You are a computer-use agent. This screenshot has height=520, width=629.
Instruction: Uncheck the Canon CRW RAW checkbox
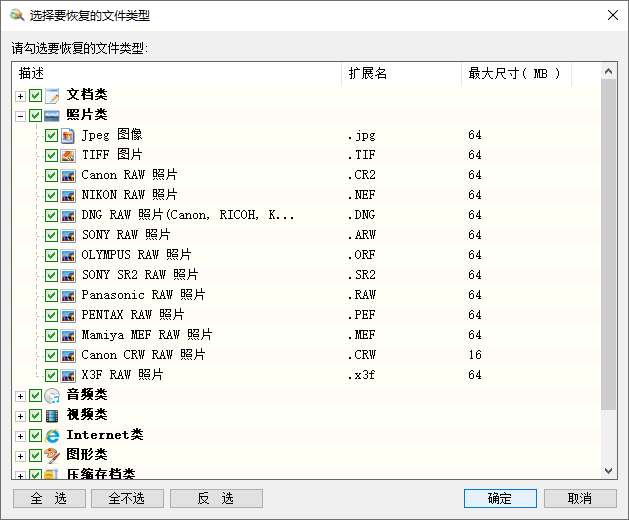pyautogui.click(x=51, y=355)
